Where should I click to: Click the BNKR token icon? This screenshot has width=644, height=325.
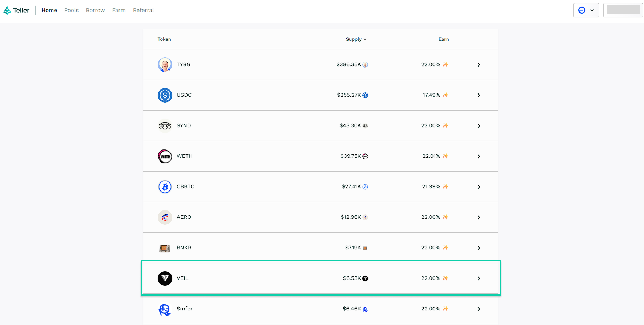tap(165, 248)
